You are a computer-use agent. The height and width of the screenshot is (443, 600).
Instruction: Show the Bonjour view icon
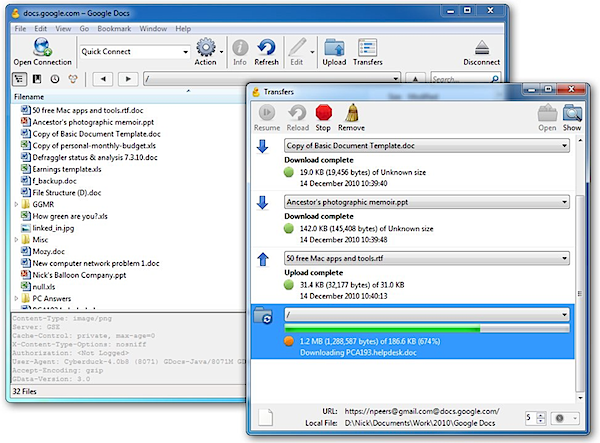click(x=73, y=79)
